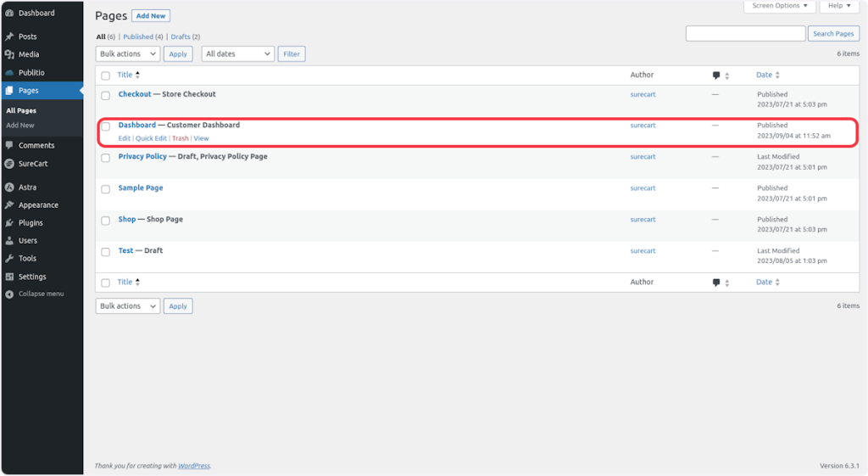868x476 pixels.
Task: Click the Comments bubble icon in sidebar
Action: click(9, 145)
